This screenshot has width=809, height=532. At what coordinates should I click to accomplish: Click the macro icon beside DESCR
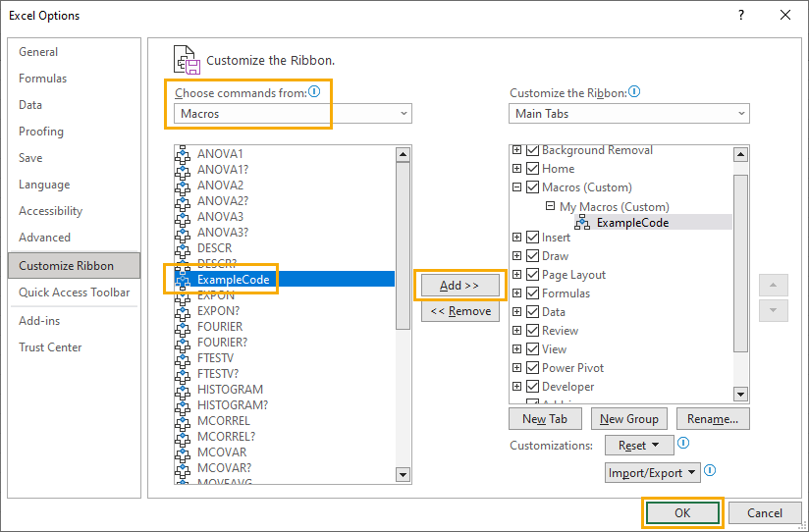tap(183, 248)
